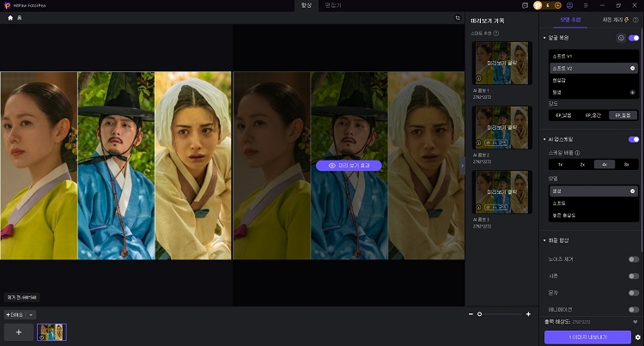The image size is (644, 346).
Task: Click info icon on AI 콤보 1 thumbnail
Action: point(478,78)
